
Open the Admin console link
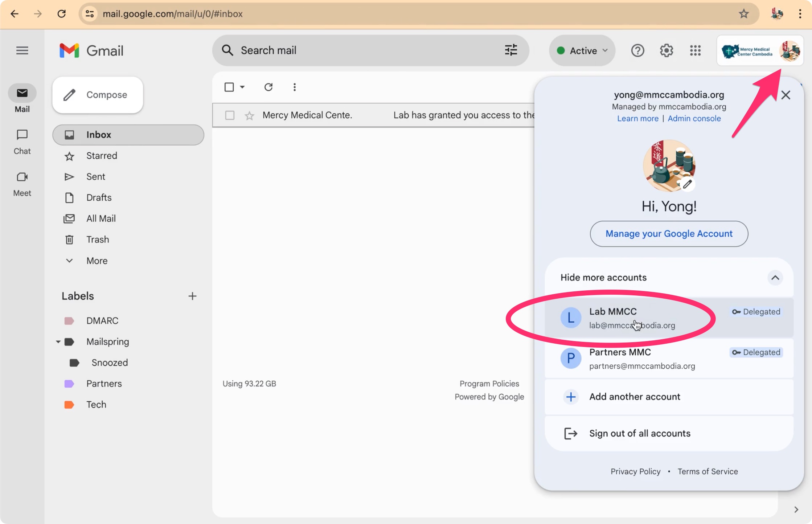click(694, 118)
